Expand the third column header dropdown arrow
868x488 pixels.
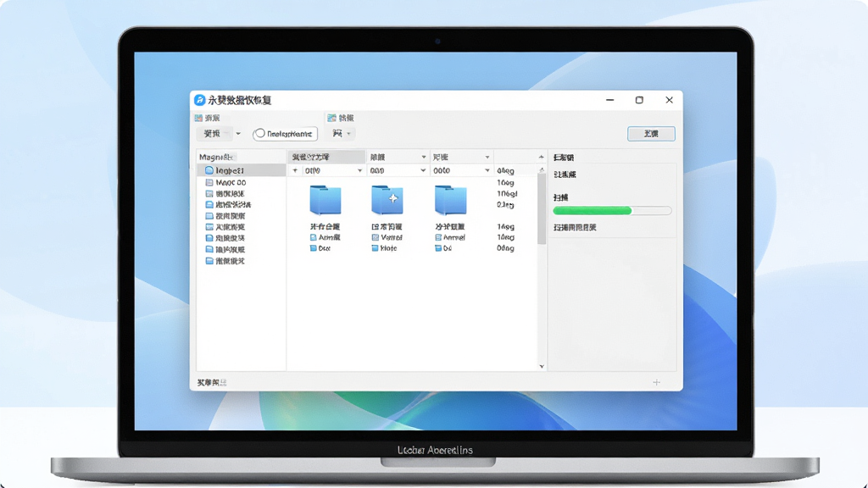pyautogui.click(x=487, y=157)
